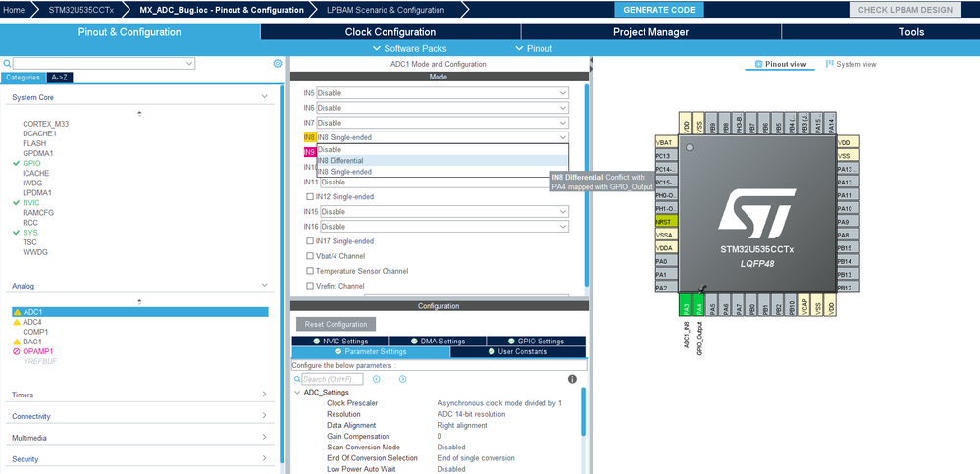Enable Vbat/4 Channel checkbox
Screen dimensions: 980x474
(309, 256)
